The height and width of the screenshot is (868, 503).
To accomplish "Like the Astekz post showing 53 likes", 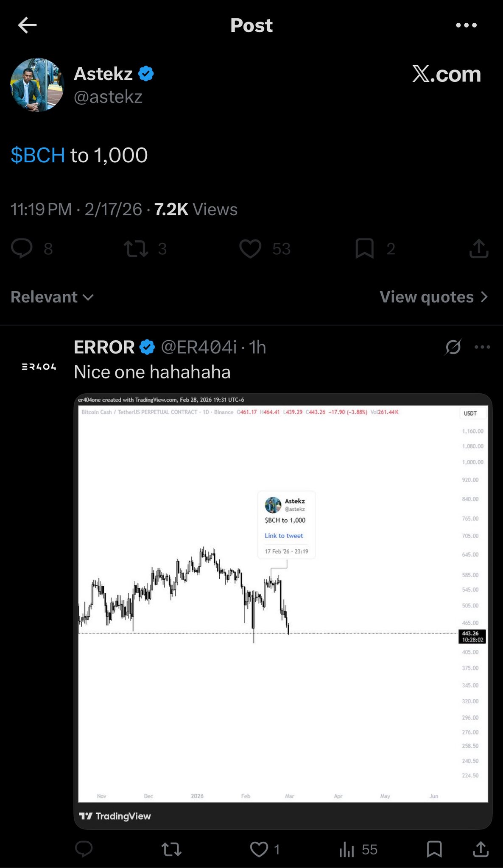I will point(250,249).
